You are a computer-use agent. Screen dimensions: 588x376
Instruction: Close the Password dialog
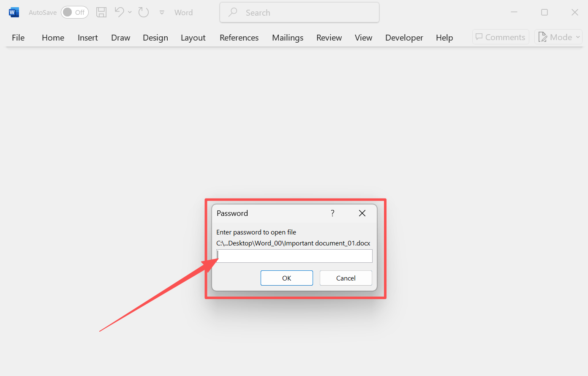362,213
